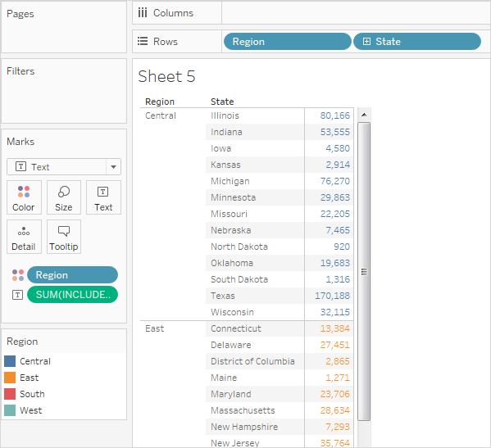Click the South red legend swatch
This screenshot has height=448, width=491.
click(10, 394)
